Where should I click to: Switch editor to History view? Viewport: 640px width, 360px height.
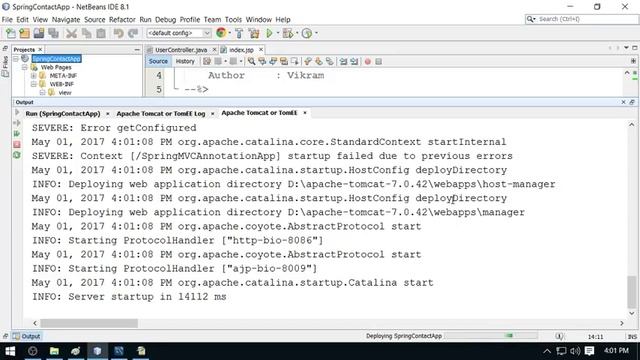point(185,61)
